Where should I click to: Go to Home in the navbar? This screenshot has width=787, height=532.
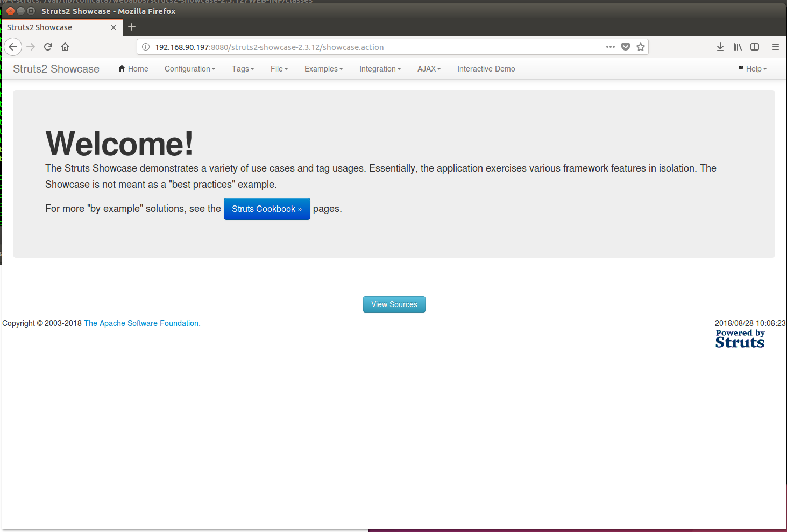point(133,69)
